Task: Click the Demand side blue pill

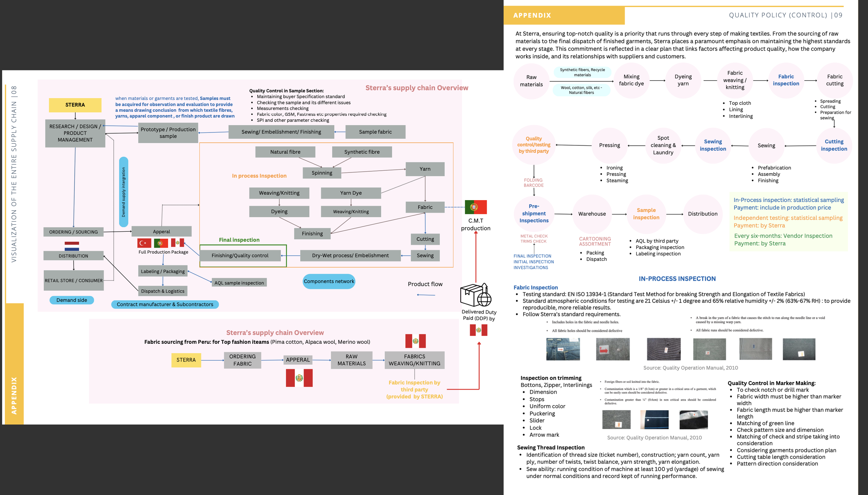Action: [72, 300]
